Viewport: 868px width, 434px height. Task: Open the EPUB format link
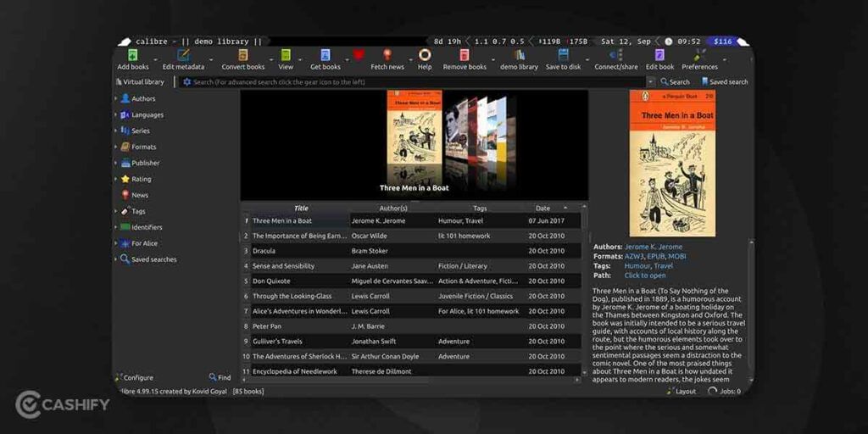coord(655,256)
